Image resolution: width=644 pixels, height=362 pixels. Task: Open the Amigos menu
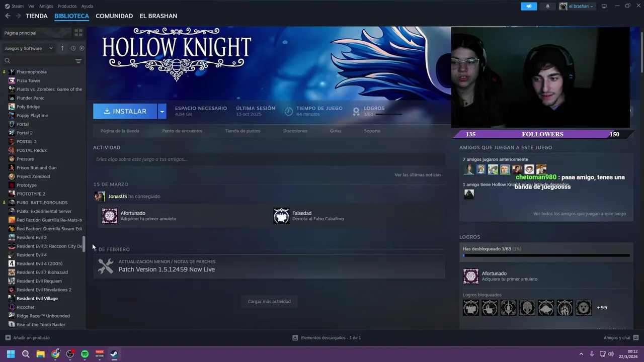pos(46,6)
